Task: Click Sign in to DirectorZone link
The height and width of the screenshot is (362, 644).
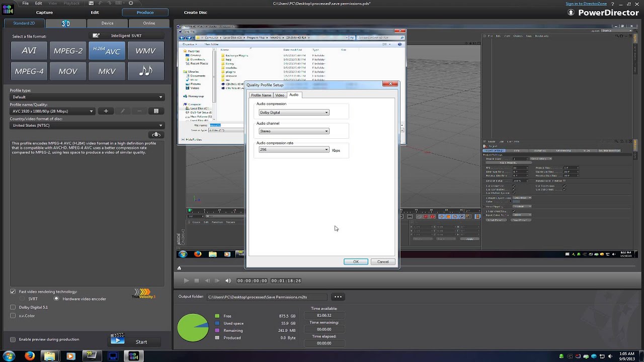Action: (x=586, y=4)
